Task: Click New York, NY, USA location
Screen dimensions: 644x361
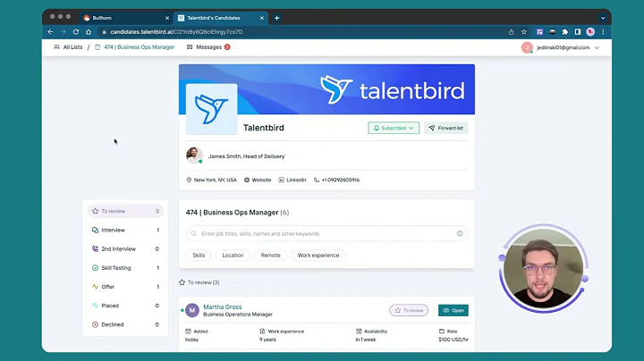Action: [x=211, y=180]
